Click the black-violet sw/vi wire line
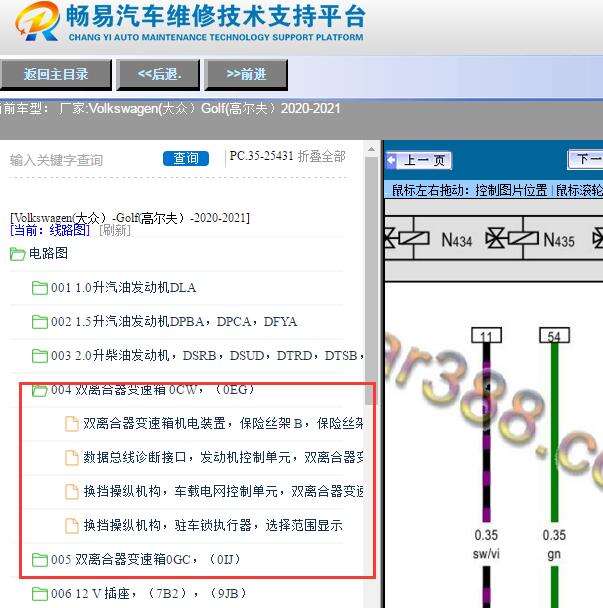 [486, 432]
